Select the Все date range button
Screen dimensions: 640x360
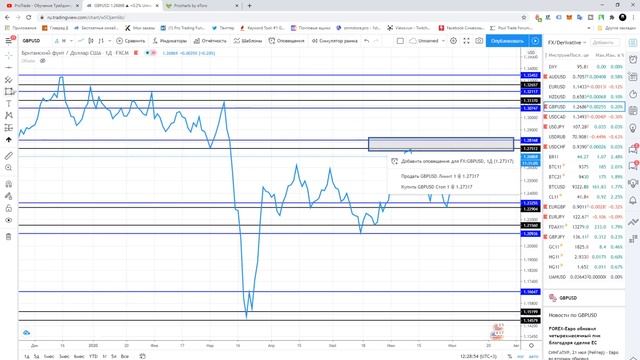click(x=125, y=356)
